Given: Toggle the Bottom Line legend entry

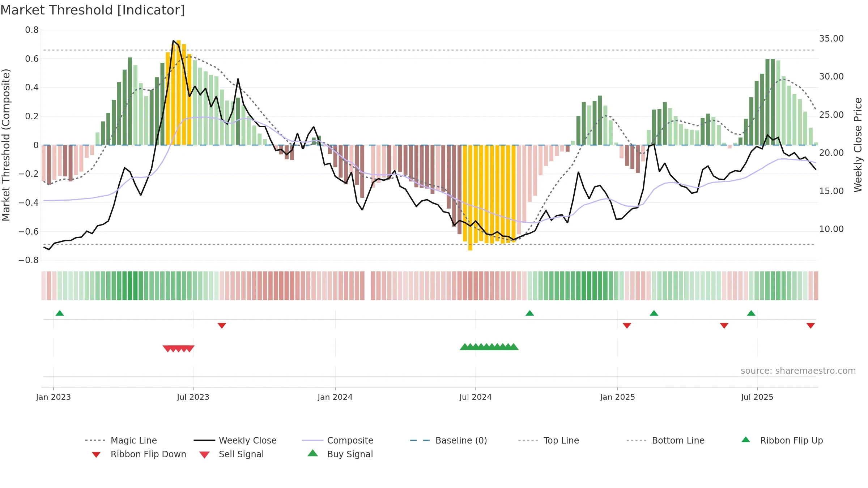Looking at the screenshot, I should [665, 440].
